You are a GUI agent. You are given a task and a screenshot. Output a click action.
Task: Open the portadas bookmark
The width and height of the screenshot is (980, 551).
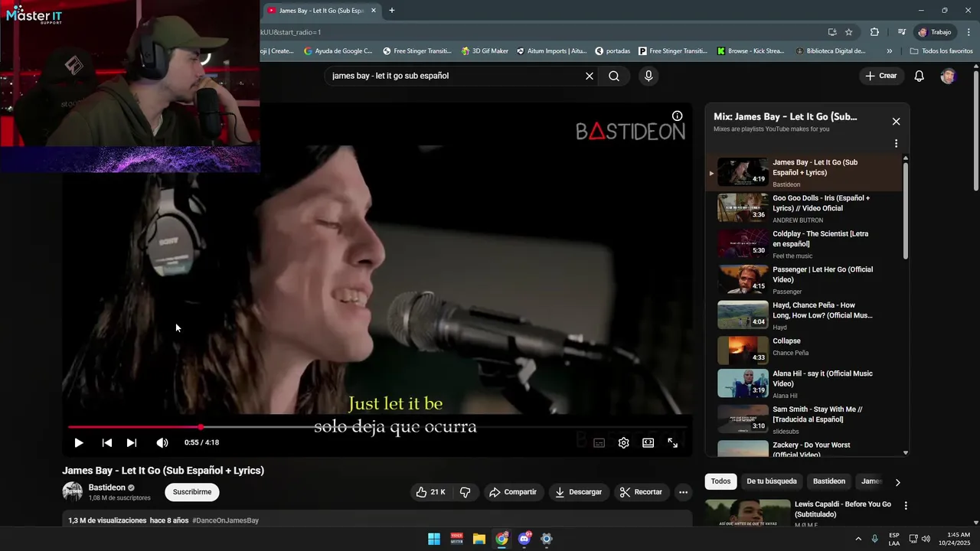(612, 51)
